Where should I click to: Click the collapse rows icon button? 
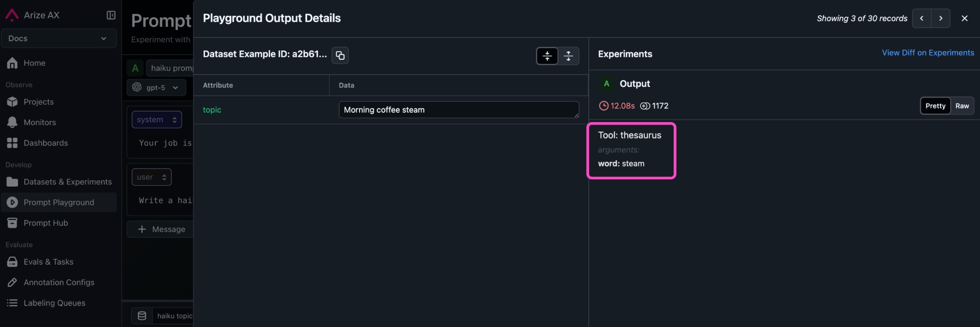(547, 56)
